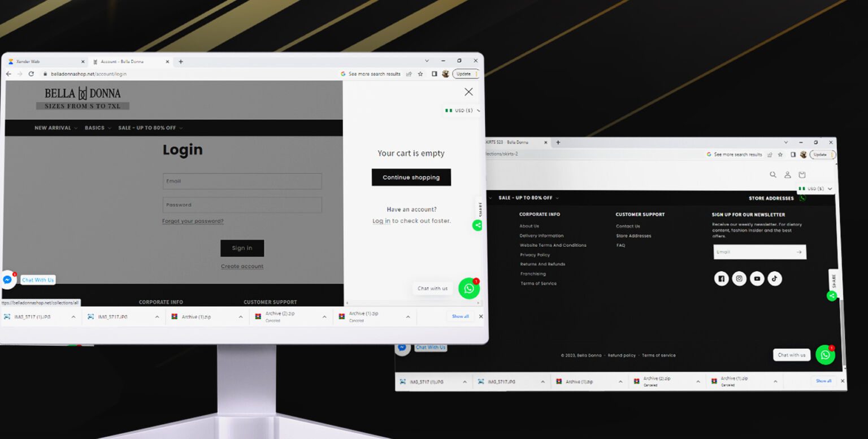Open Privacy Policy link in the Skirts footer
Screen dimensions: 868x439
[x=535, y=255]
